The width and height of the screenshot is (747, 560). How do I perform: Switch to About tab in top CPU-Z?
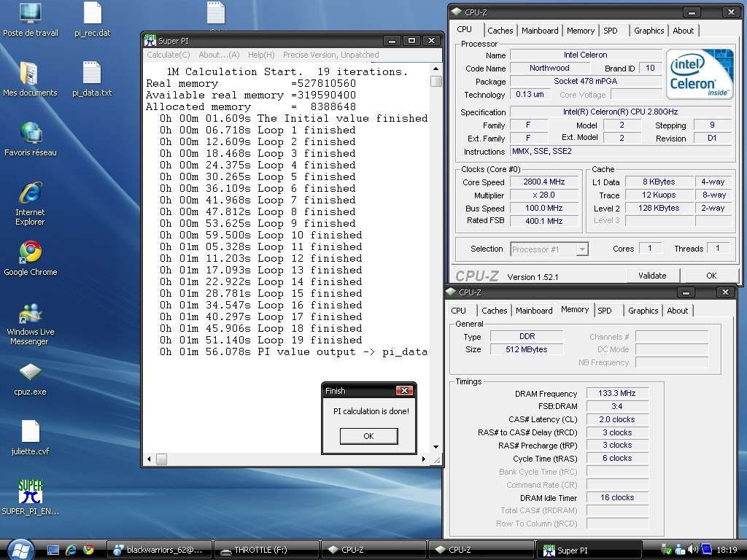coord(683,31)
